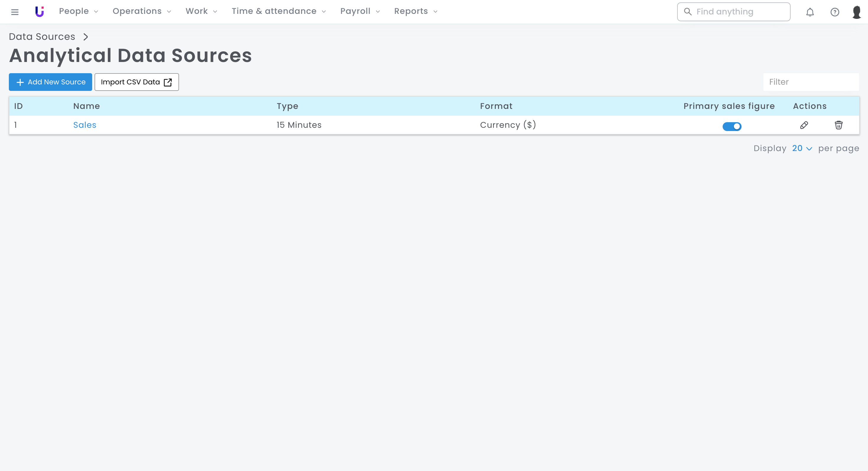Click Import CSV Data button
The height and width of the screenshot is (471, 868).
point(136,82)
